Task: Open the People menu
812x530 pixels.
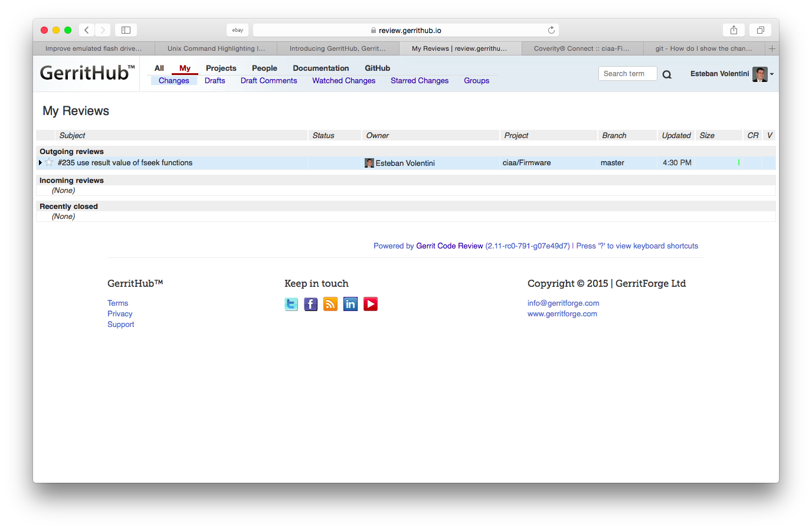Action: tap(264, 68)
